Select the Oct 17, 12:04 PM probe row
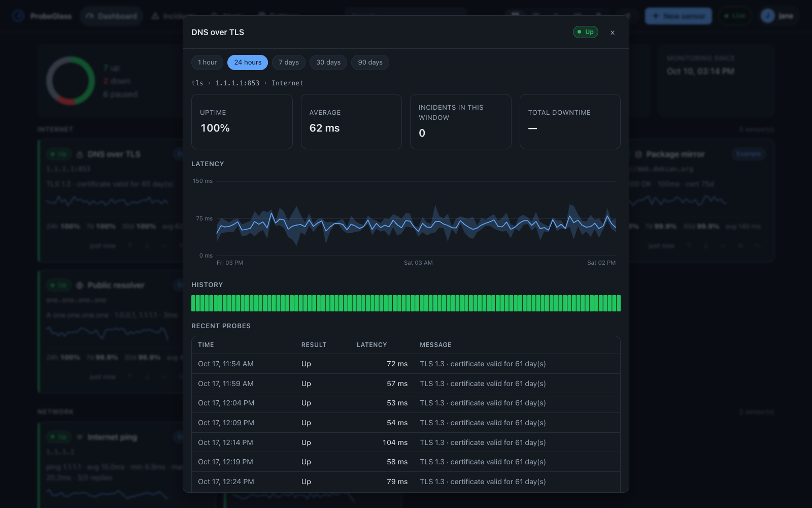 point(406,403)
